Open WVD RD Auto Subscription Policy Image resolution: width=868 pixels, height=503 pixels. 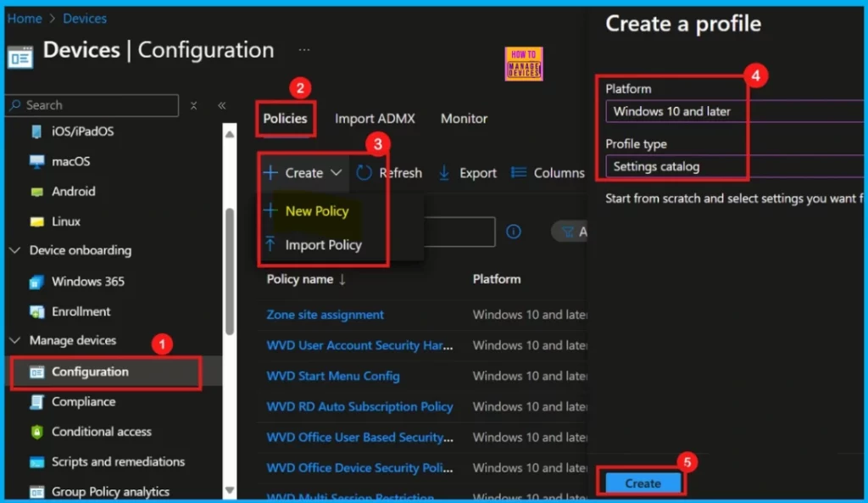point(359,406)
